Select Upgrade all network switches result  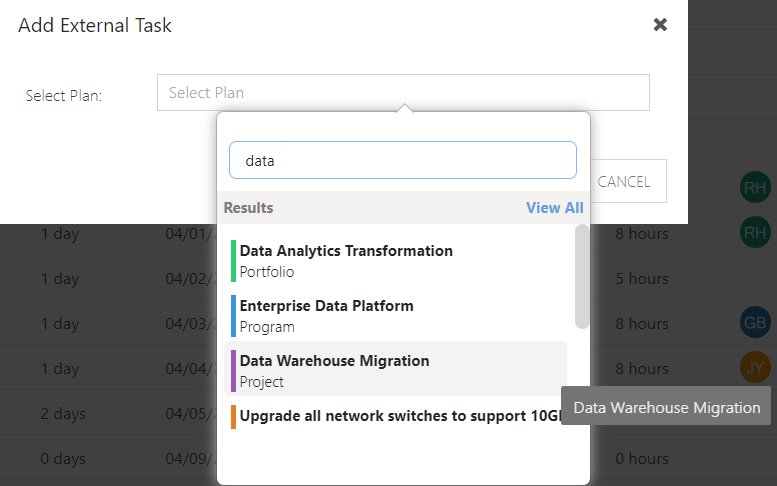coord(395,416)
